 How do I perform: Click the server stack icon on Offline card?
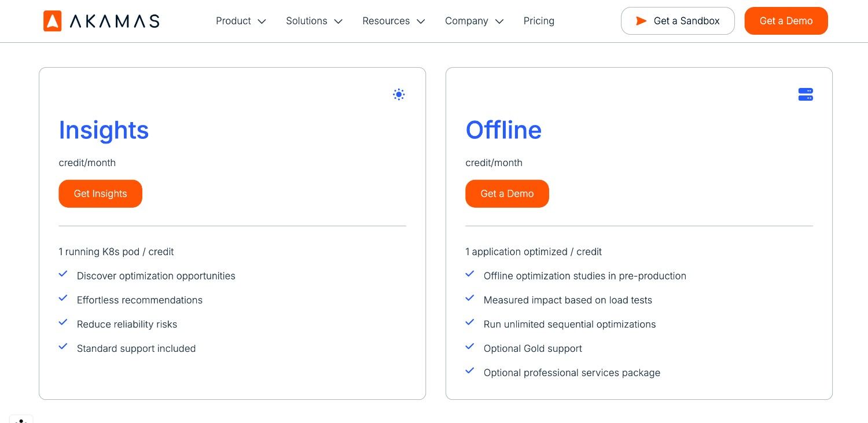click(806, 94)
